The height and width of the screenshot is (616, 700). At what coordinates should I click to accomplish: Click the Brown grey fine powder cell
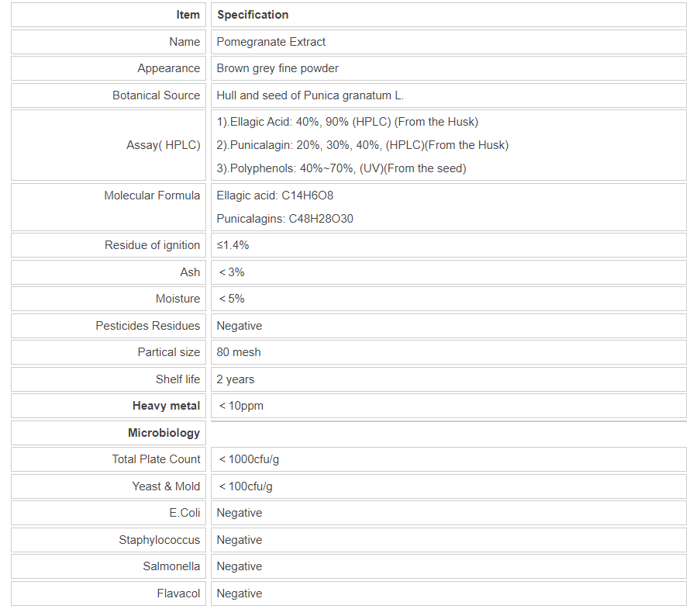pyautogui.click(x=277, y=68)
